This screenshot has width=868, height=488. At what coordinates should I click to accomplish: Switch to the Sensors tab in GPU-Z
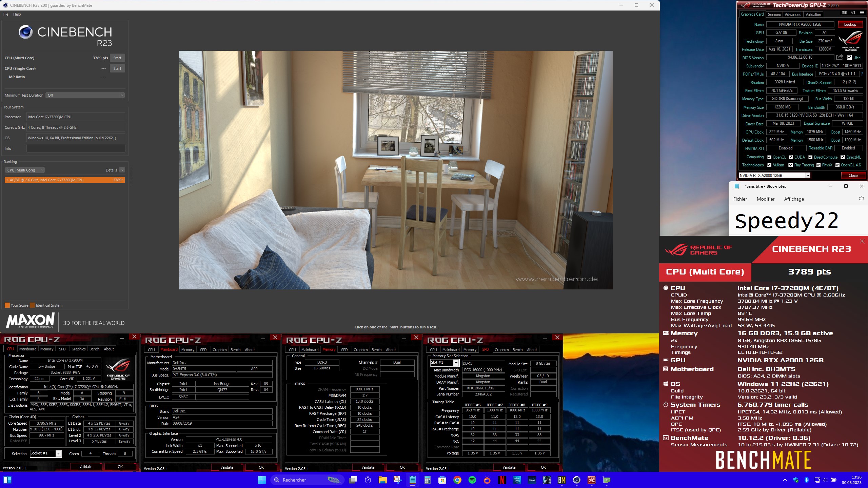pos(774,15)
